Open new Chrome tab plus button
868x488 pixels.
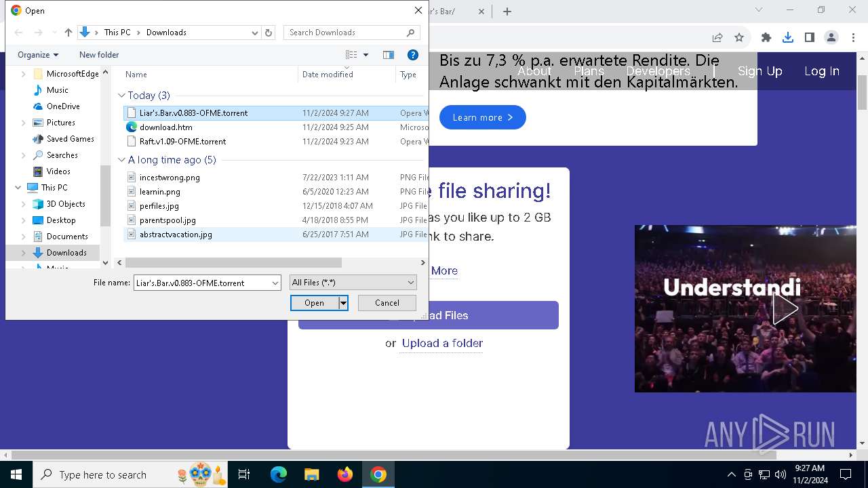[x=507, y=12]
